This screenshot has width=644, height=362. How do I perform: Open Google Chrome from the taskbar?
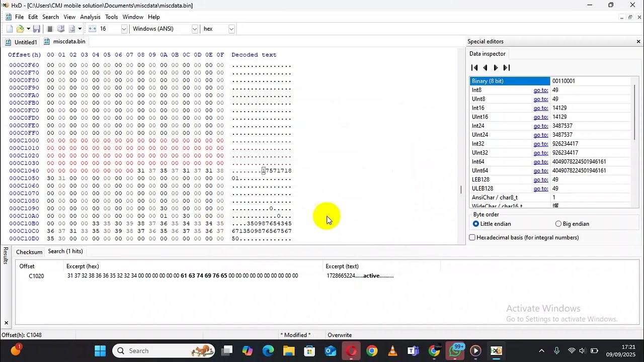pyautogui.click(x=372, y=351)
